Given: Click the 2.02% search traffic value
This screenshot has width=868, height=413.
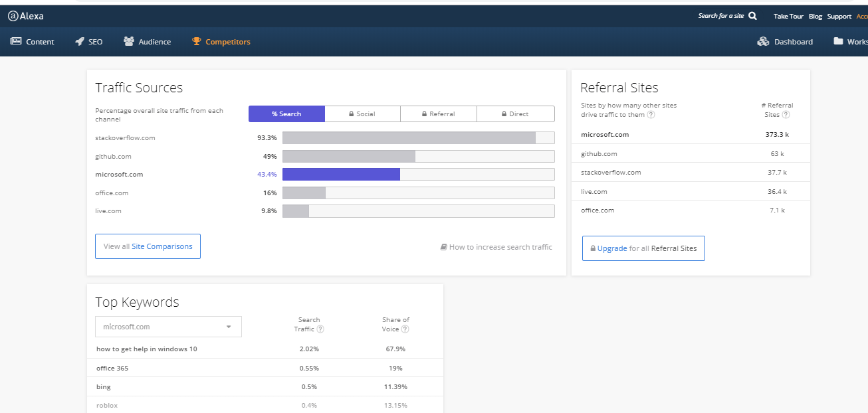Looking at the screenshot, I should click(309, 349).
